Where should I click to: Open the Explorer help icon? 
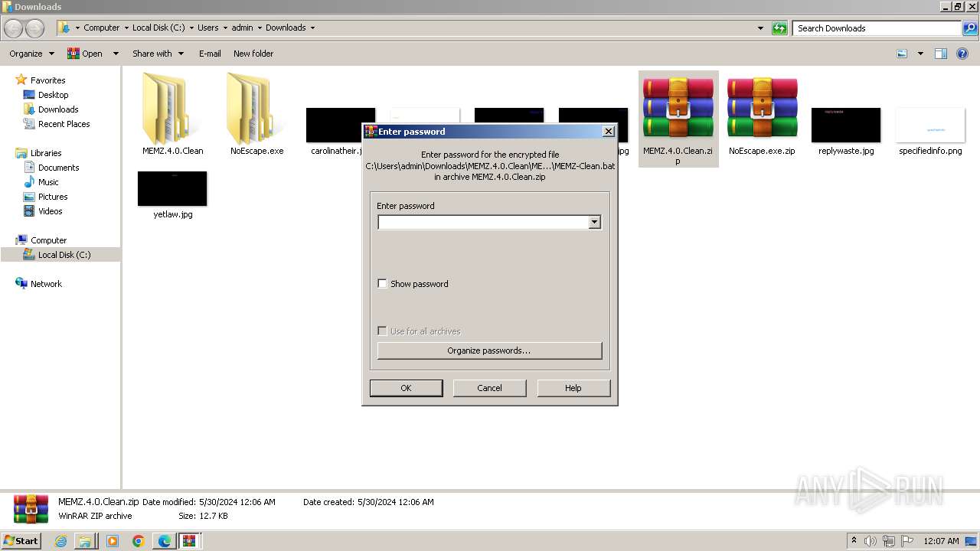pyautogui.click(x=962, y=54)
